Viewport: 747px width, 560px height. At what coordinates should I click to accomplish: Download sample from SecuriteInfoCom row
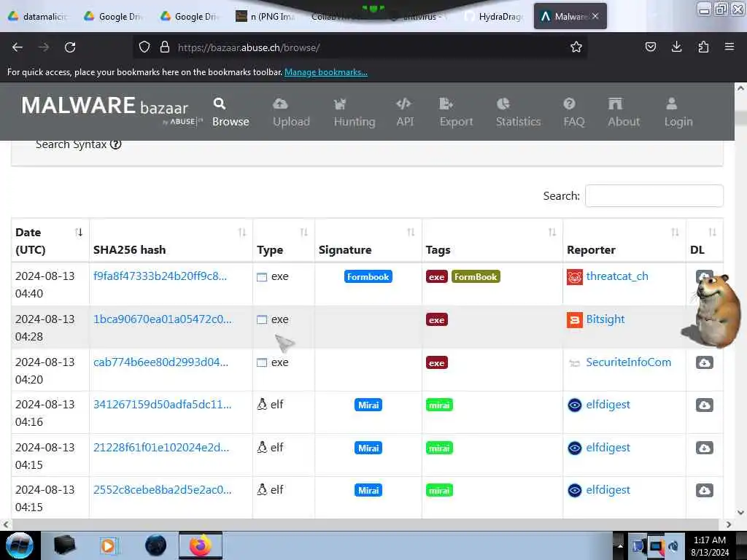704,363
